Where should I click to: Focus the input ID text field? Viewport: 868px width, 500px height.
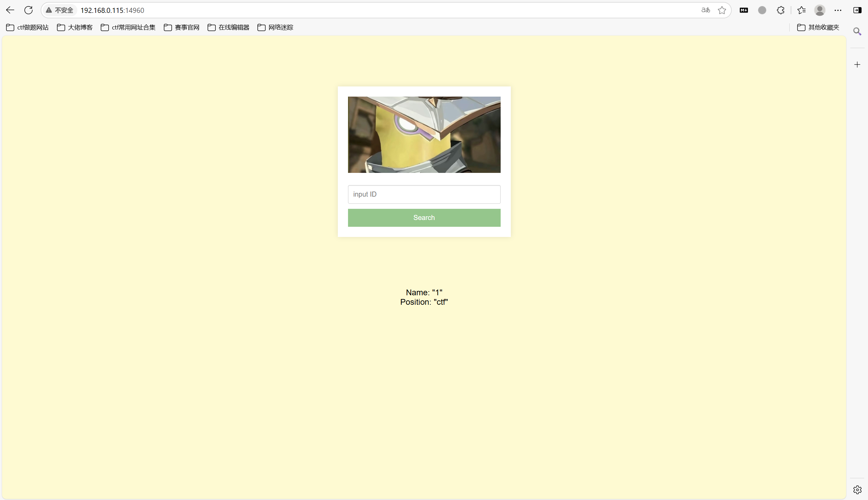(x=424, y=194)
